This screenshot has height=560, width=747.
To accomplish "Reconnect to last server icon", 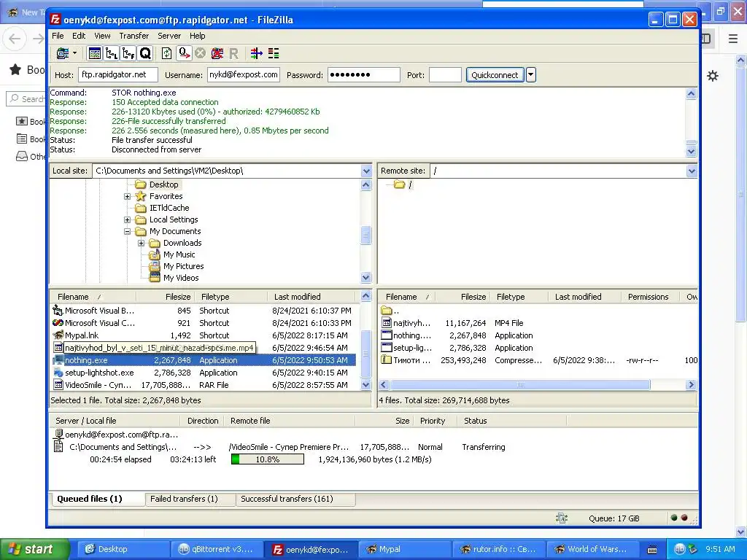I will coord(233,53).
